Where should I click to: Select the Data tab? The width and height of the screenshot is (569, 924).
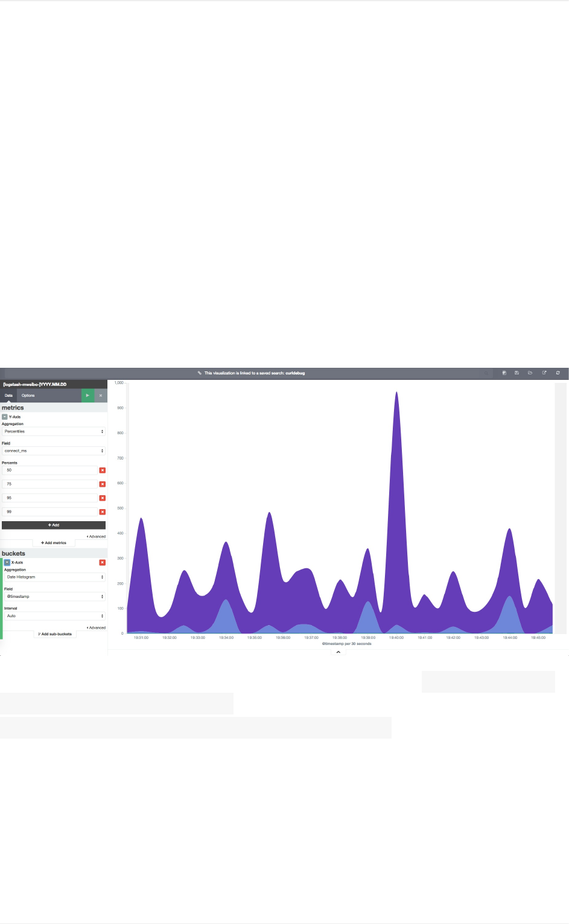pos(8,396)
